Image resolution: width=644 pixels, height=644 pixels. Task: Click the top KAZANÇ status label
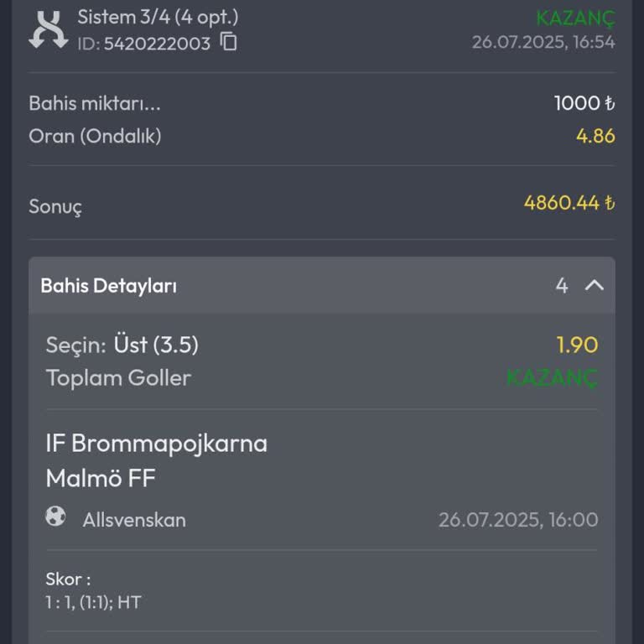[x=575, y=18]
